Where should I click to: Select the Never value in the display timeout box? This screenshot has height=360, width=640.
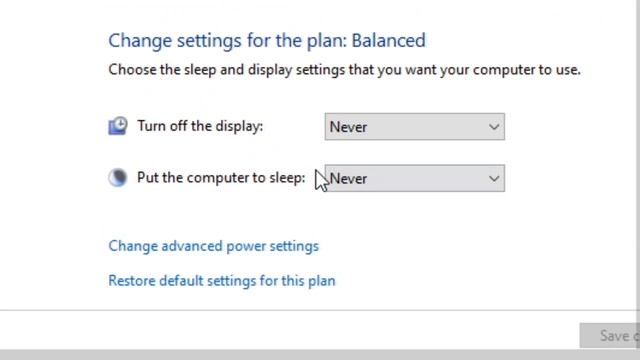pyautogui.click(x=348, y=127)
